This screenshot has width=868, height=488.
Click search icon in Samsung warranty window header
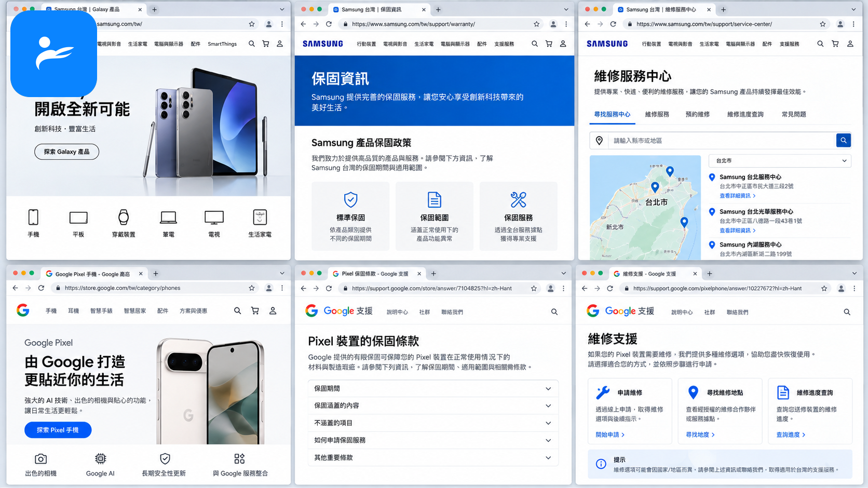[535, 44]
